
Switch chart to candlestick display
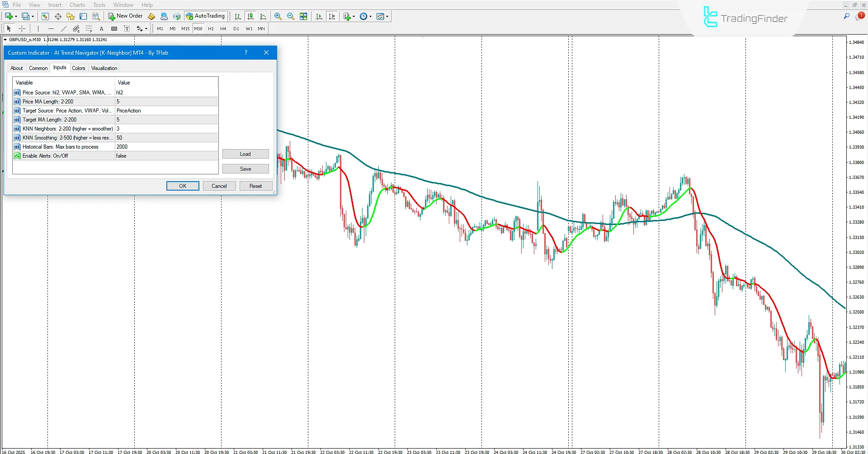pos(250,16)
